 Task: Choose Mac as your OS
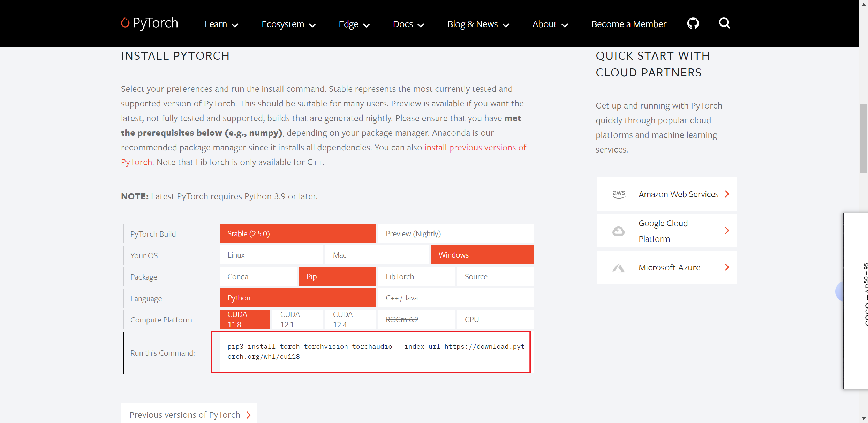377,255
